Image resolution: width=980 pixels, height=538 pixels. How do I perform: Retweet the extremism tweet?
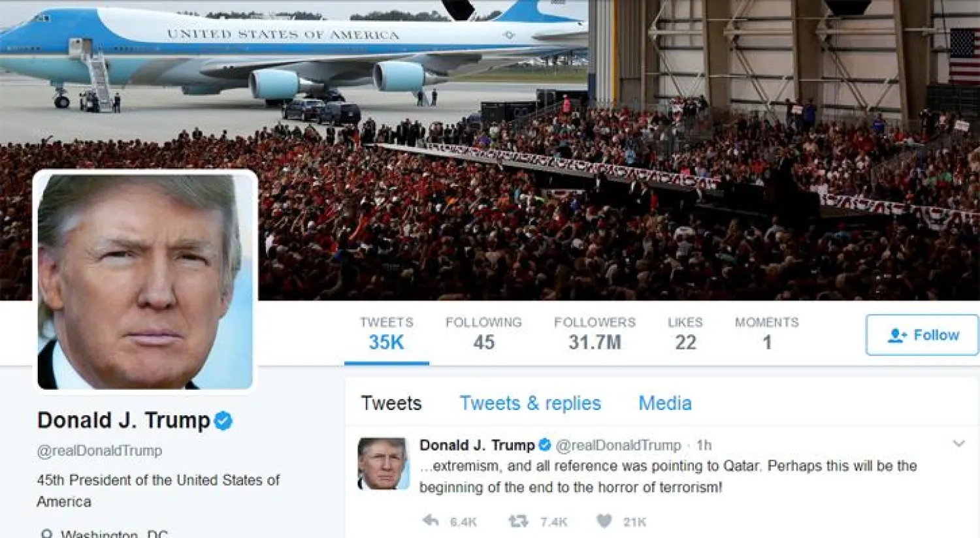(518, 521)
